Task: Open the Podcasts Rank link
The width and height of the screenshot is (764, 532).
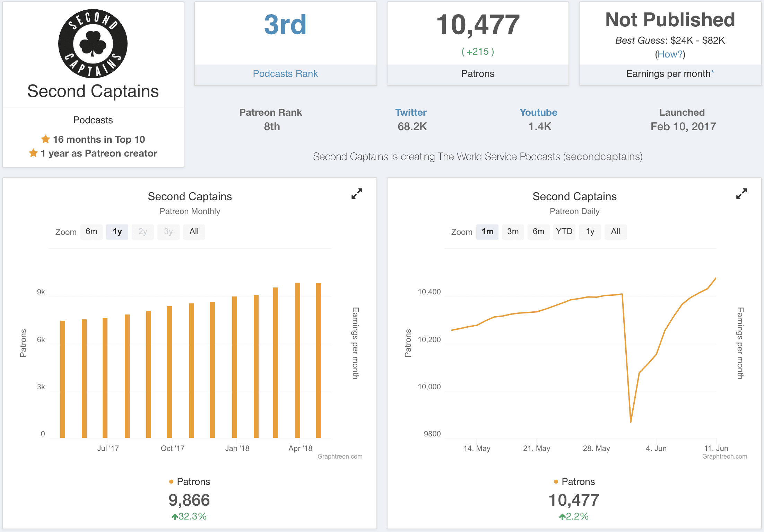Action: pyautogui.click(x=285, y=74)
